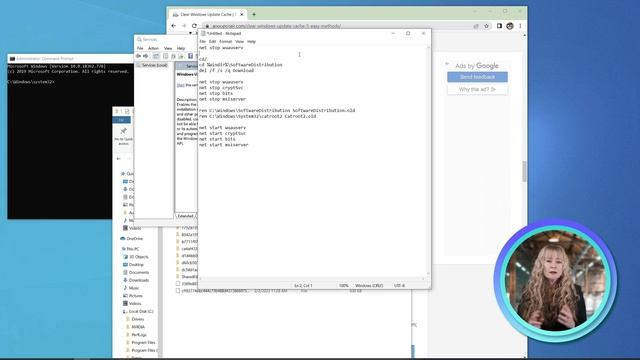This screenshot has width=640, height=360.
Task: Click the Command Prompt title bar
Action: pyautogui.click(x=70, y=59)
